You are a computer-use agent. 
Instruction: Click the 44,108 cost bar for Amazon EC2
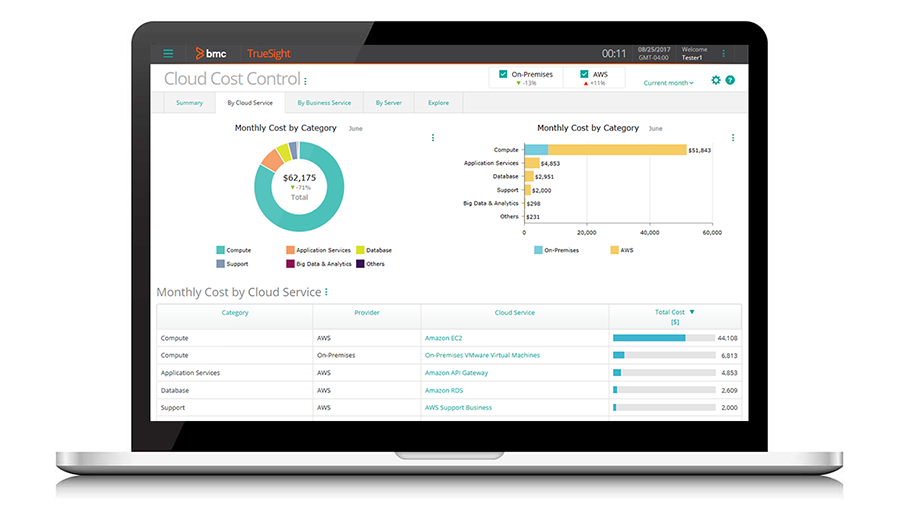[x=664, y=338]
